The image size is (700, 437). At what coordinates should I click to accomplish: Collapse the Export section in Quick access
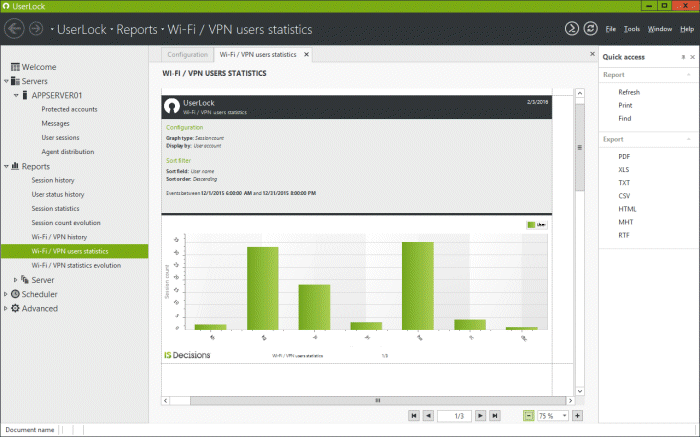click(688, 139)
